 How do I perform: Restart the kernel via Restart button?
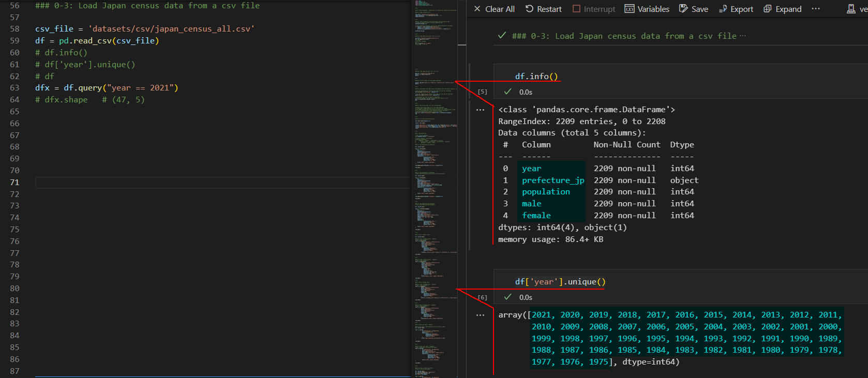(543, 9)
